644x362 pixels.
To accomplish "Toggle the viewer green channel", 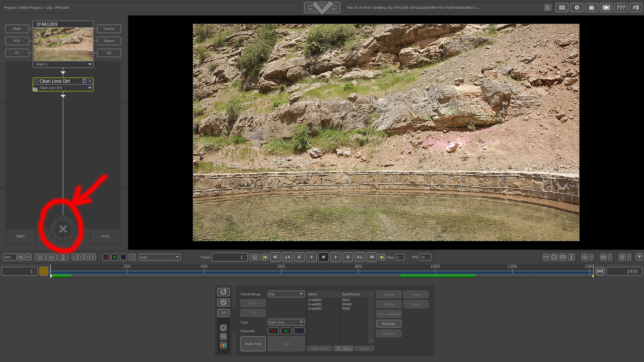I will point(115,257).
